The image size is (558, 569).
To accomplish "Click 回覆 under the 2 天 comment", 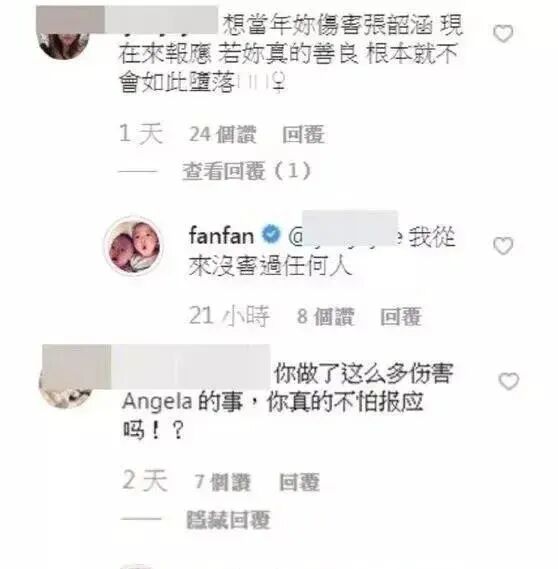I will click(300, 482).
